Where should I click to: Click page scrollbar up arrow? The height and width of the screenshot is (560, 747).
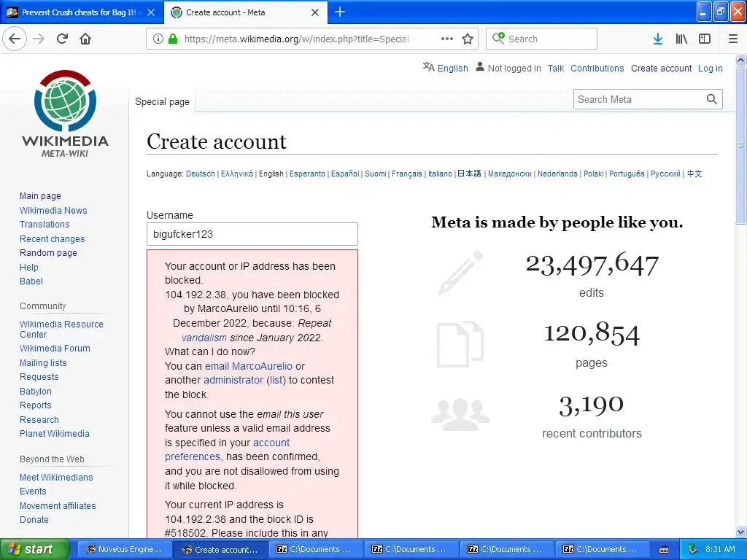pos(741,60)
